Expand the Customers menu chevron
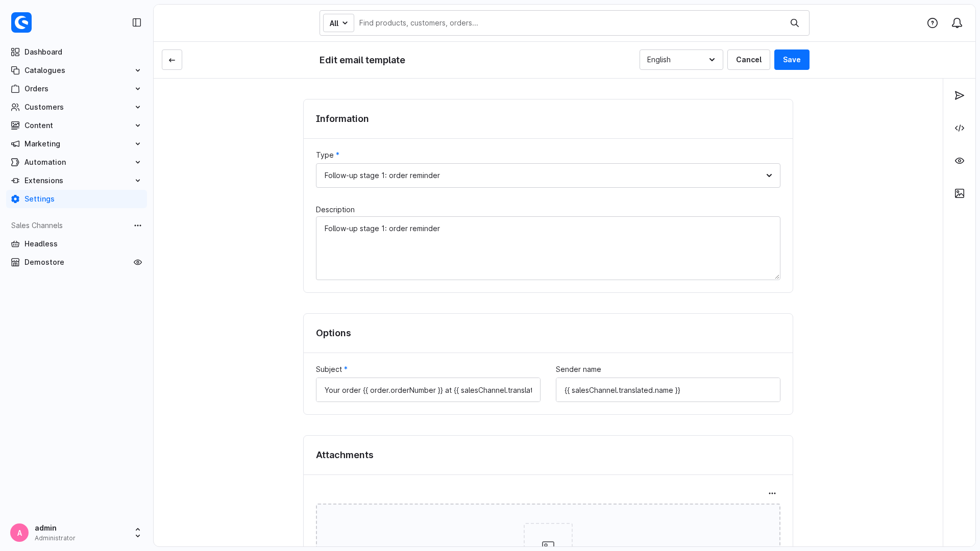 click(138, 107)
